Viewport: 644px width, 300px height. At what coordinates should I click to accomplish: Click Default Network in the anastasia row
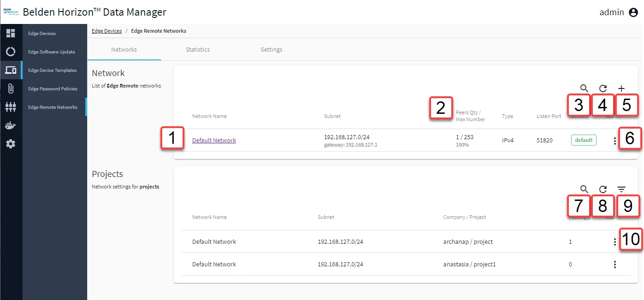click(214, 264)
